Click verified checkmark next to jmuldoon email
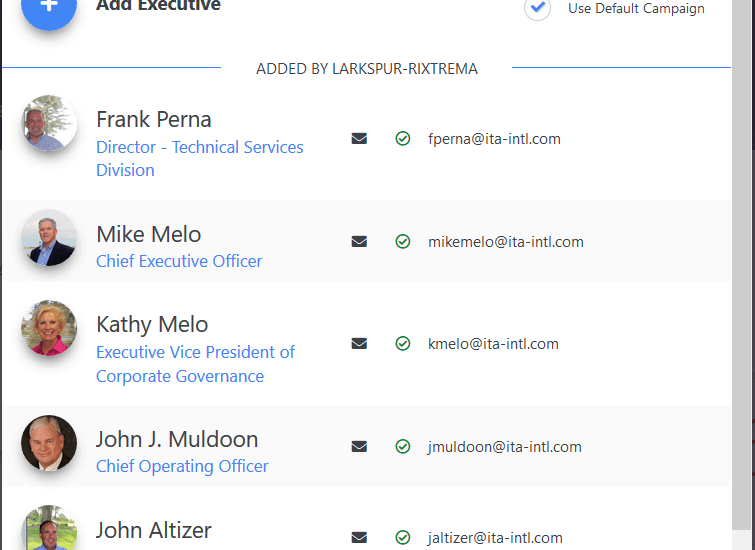Viewport: 755px width, 550px height. click(x=403, y=447)
